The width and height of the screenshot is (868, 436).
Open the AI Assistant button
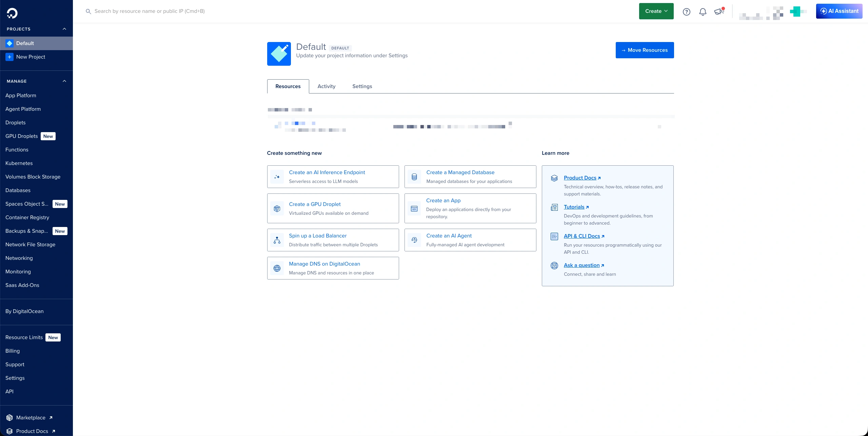(839, 11)
